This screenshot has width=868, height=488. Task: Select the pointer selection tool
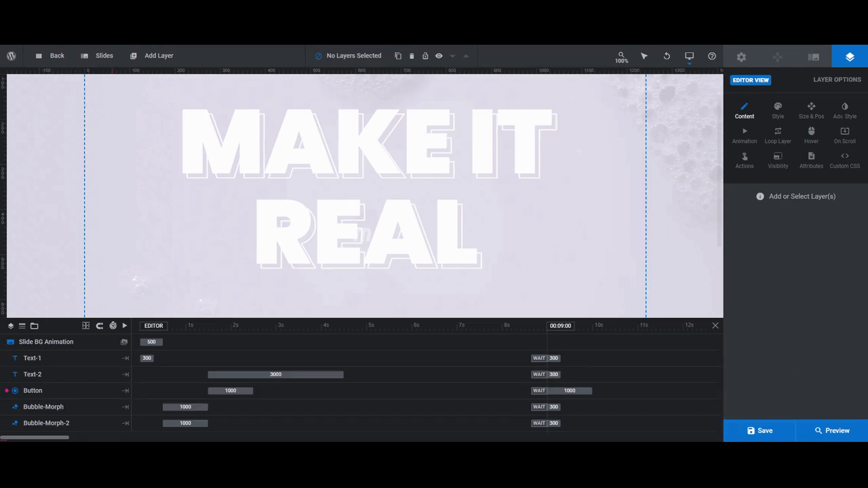click(x=644, y=56)
